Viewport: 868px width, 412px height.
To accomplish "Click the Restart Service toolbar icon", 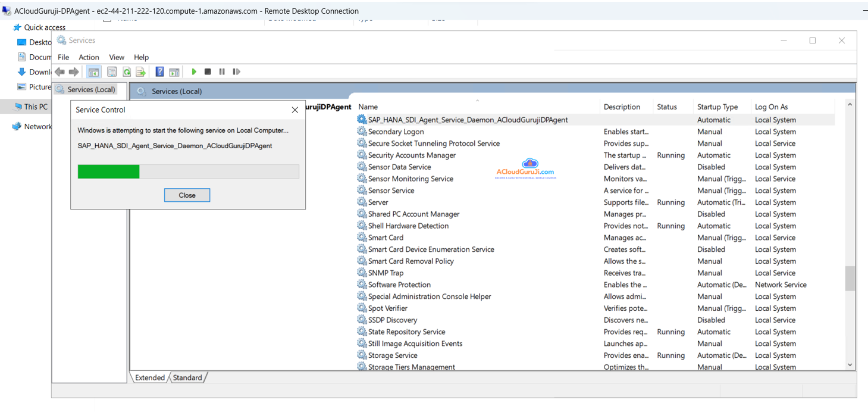I will tap(236, 72).
